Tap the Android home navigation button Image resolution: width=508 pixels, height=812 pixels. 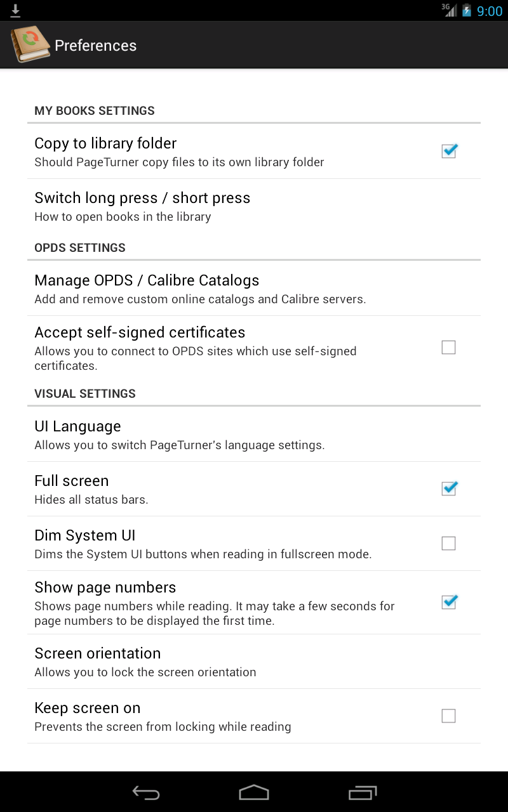[254, 792]
